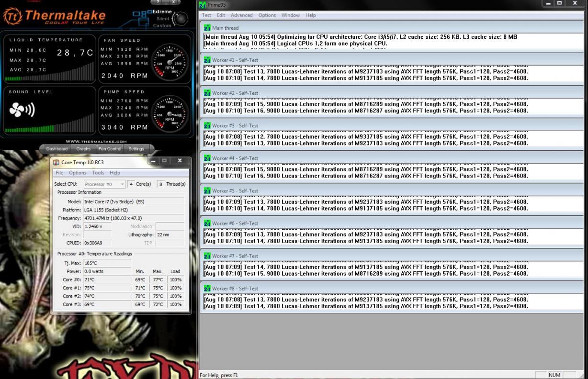Screen dimensions: 588x379
Task: Open the Prime95 Options menu
Action: [x=267, y=15]
